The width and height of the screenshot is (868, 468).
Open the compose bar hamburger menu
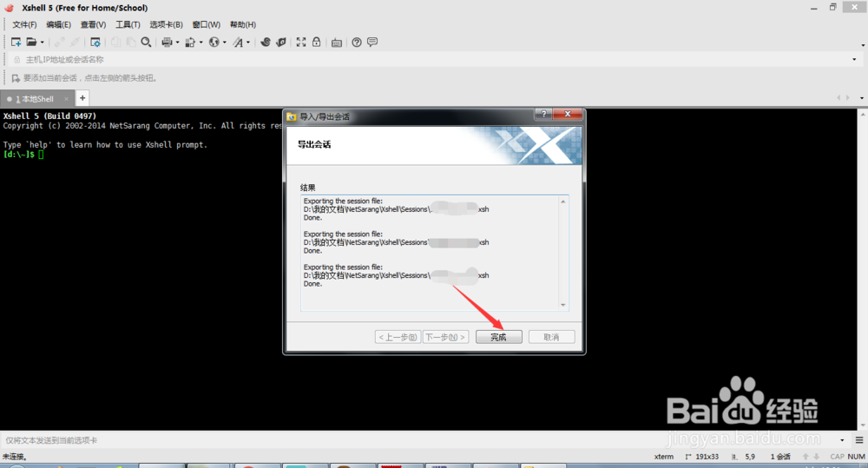859,440
